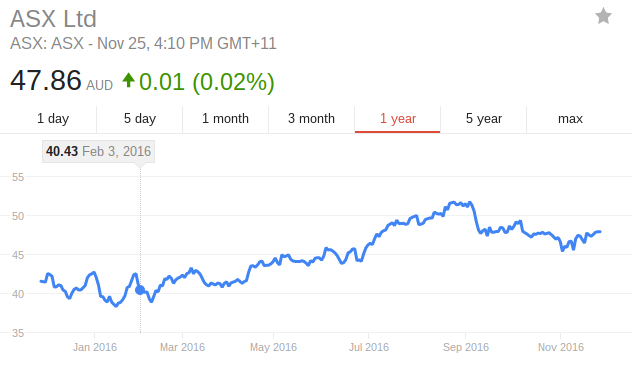Click the 40.43 Feb 3, 2016 tooltip
Image resolution: width=632 pixels, height=366 pixels.
pyautogui.click(x=98, y=152)
